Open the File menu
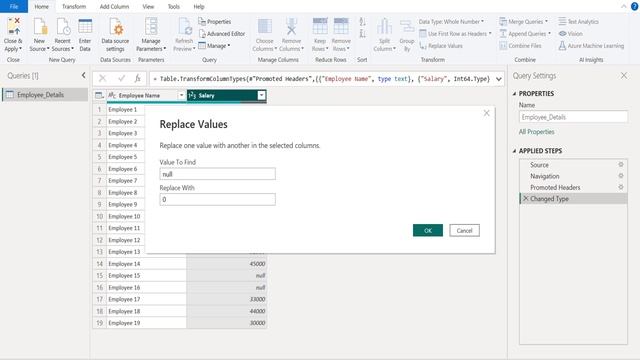 (14, 7)
